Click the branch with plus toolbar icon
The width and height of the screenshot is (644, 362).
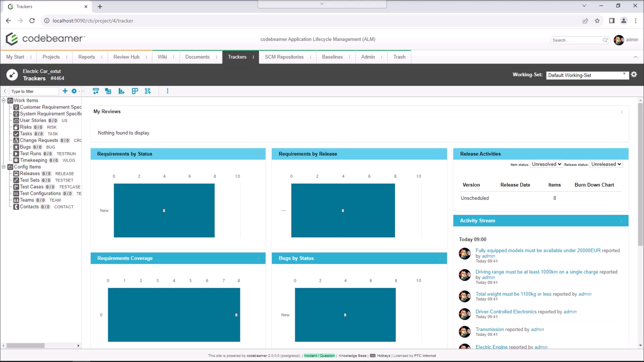tap(148, 91)
